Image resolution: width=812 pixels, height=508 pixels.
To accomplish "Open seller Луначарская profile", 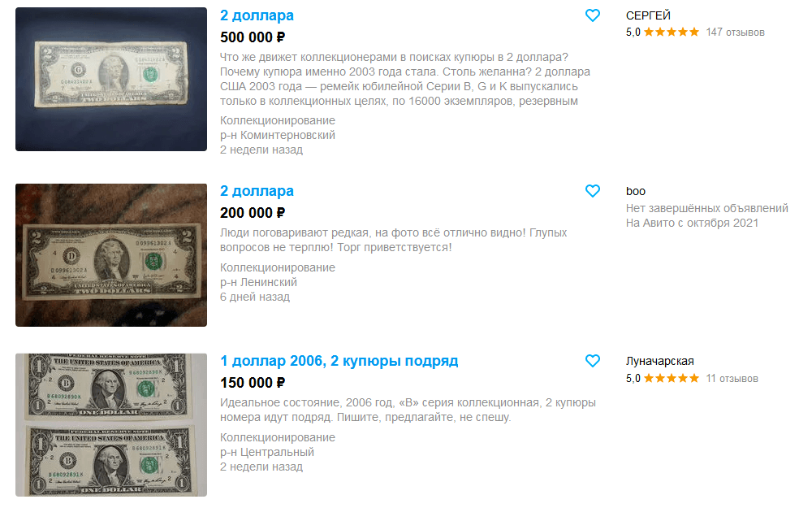I will pyautogui.click(x=659, y=361).
